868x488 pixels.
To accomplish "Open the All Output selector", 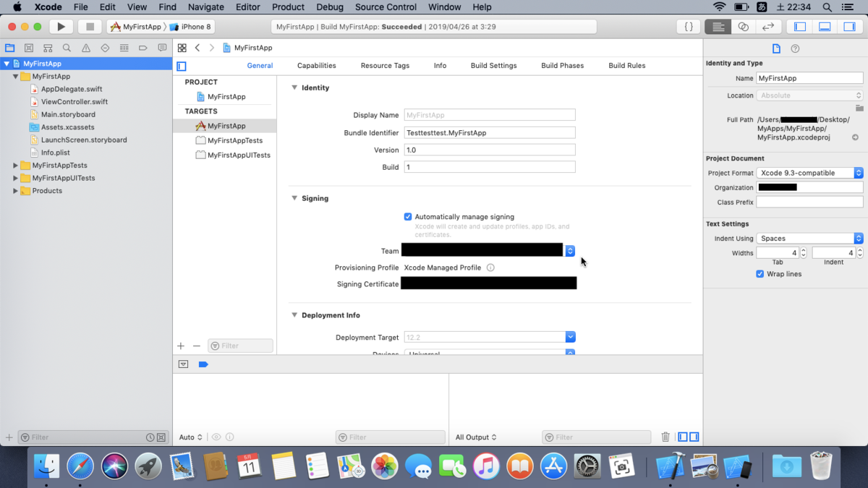I will pos(476,437).
